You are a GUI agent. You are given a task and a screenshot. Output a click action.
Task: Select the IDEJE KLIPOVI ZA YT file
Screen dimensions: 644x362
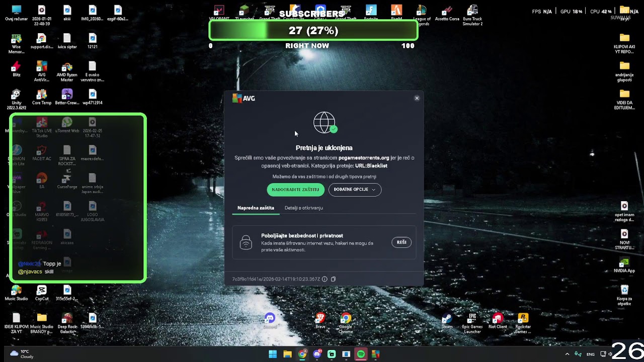pos(16,323)
